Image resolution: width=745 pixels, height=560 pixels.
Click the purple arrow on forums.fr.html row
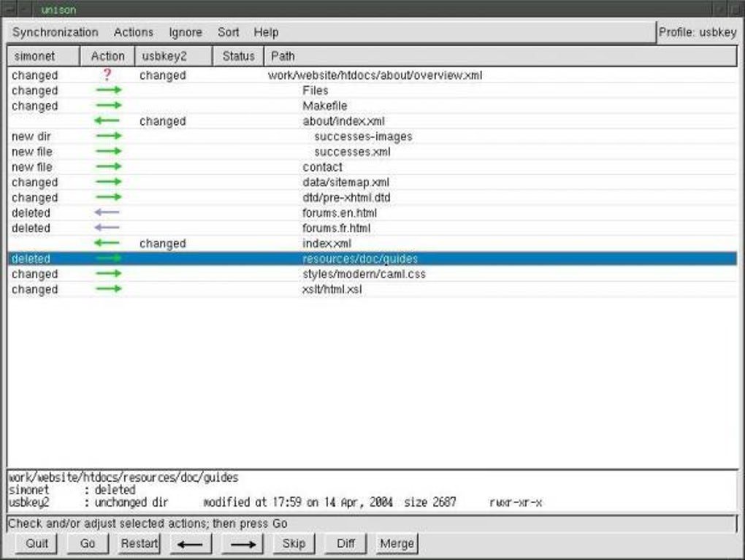(107, 228)
